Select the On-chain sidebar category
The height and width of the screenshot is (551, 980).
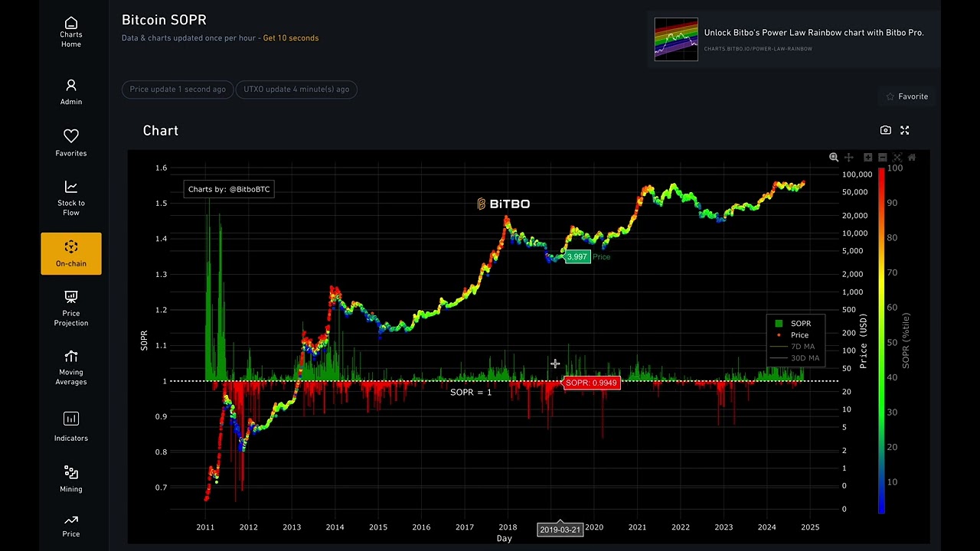[71, 253]
